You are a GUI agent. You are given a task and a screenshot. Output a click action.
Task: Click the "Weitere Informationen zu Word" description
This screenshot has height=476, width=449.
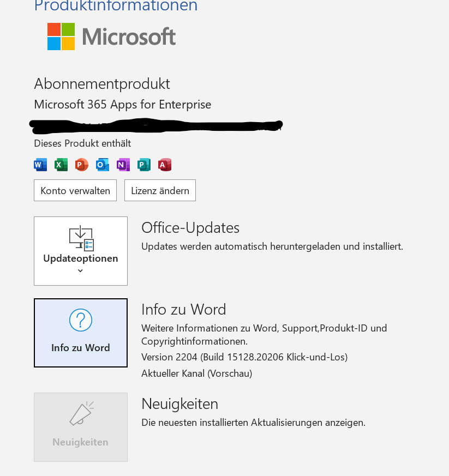pos(264,335)
